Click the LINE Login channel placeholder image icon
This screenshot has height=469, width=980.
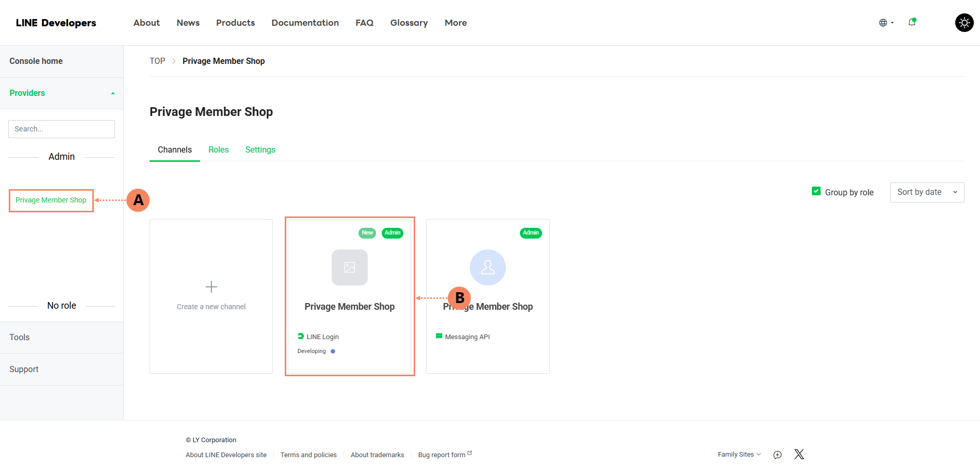coord(349,267)
